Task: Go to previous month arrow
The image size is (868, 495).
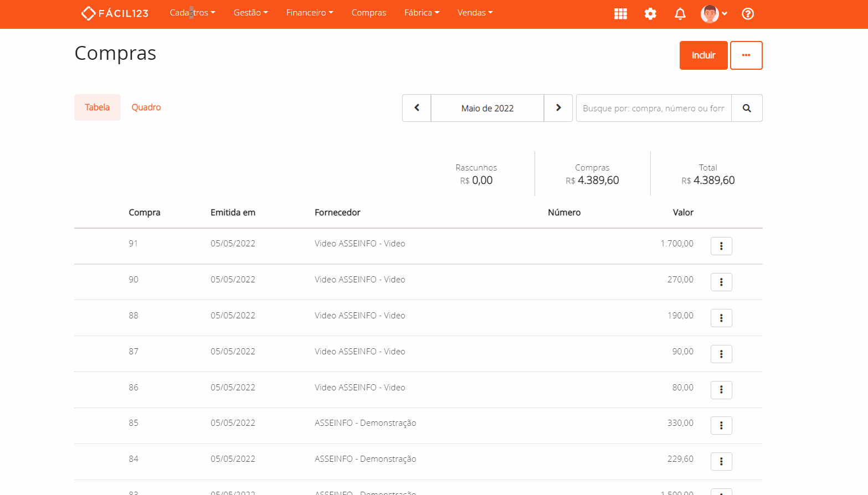Action: point(417,108)
